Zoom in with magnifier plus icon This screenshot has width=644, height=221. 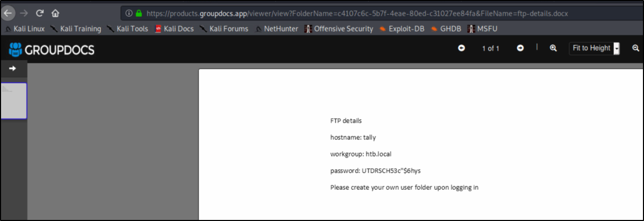[553, 48]
